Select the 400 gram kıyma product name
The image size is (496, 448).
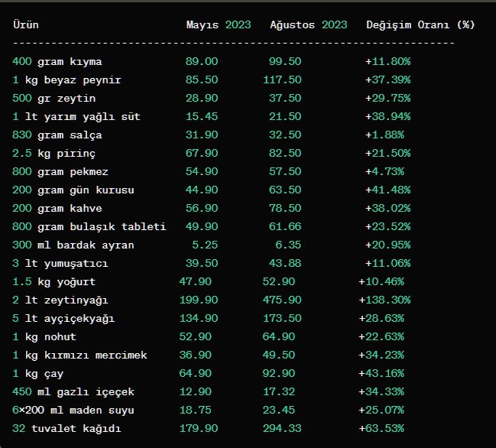[68, 61]
